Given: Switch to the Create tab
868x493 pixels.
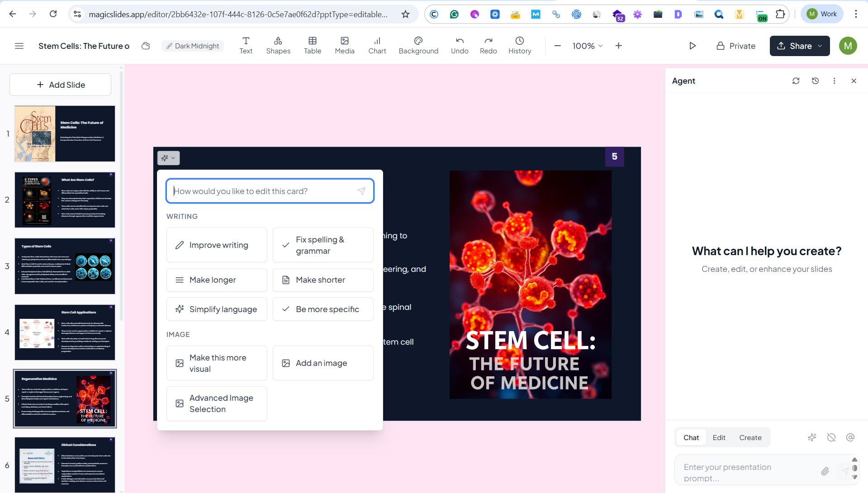Looking at the screenshot, I should (x=750, y=437).
